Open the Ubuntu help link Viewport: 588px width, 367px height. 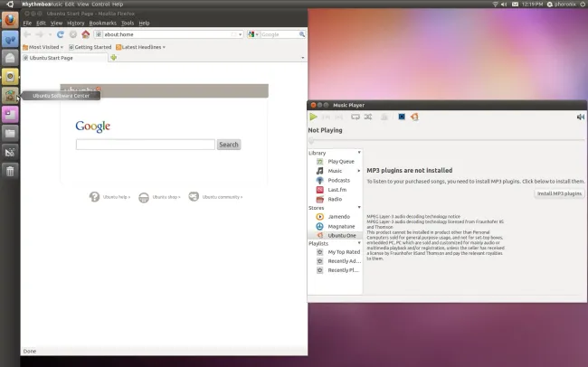click(117, 197)
